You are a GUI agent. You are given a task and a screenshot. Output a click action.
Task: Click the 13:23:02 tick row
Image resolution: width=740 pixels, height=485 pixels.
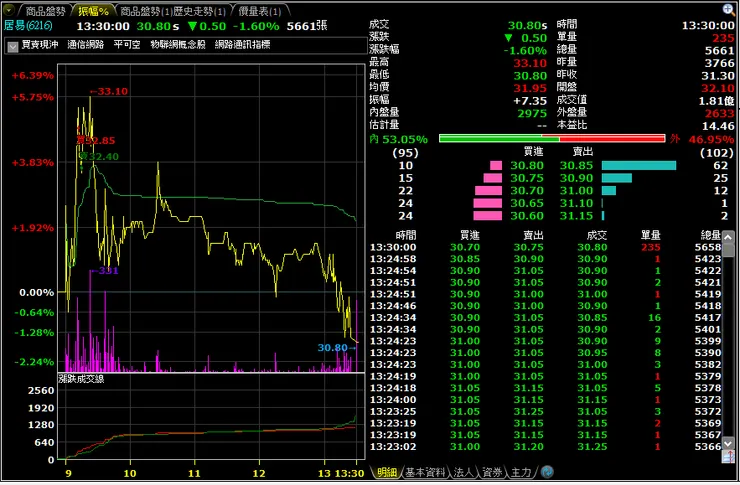545,446
